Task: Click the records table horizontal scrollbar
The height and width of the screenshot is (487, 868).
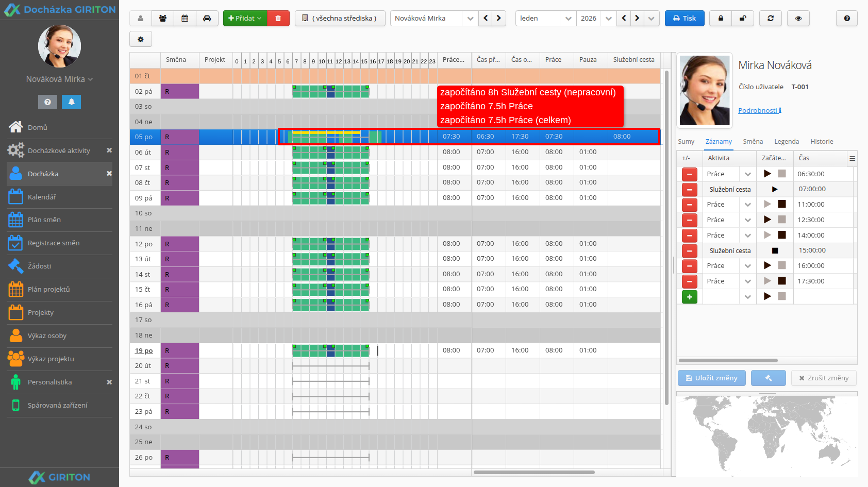Action: coord(728,361)
